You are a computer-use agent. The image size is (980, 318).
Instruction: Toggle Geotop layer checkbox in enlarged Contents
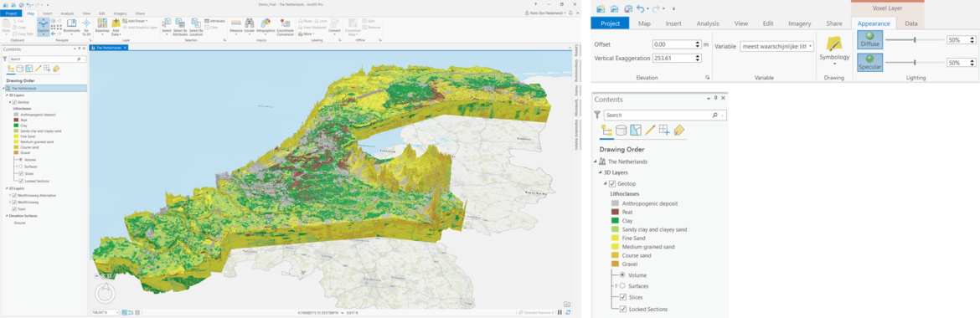[612, 183]
